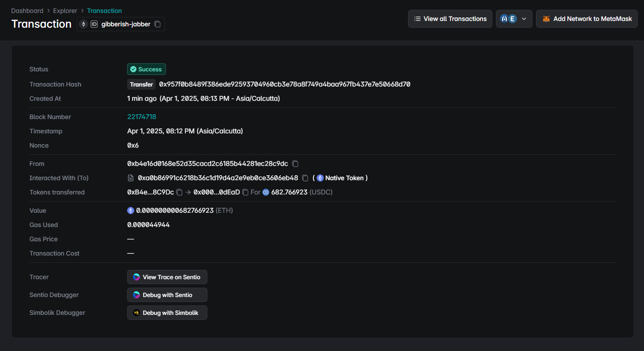The width and height of the screenshot is (644, 351).
Task: Go to Dashboard breadcrumb
Action: pyautogui.click(x=27, y=11)
